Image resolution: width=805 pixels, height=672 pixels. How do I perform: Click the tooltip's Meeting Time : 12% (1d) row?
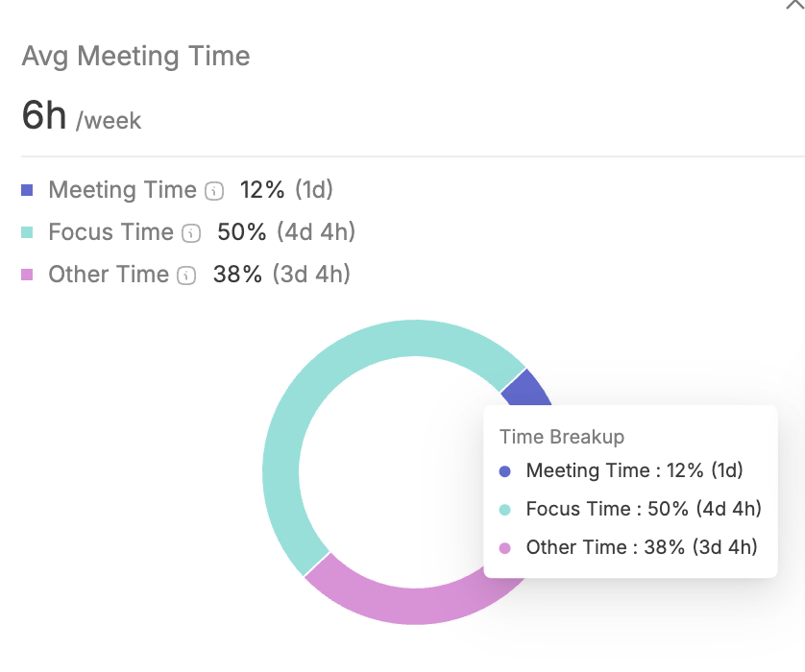coord(634,470)
